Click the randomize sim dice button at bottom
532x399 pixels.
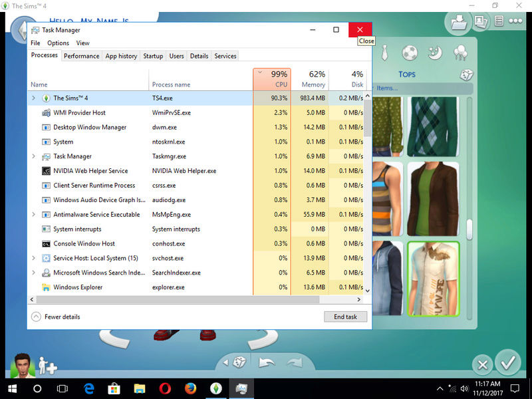239,362
